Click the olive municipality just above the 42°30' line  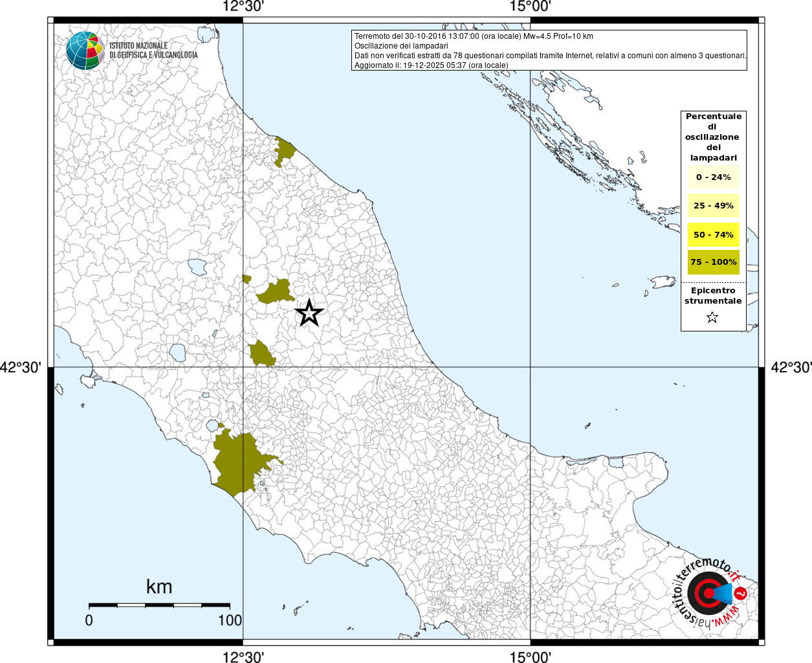click(261, 354)
